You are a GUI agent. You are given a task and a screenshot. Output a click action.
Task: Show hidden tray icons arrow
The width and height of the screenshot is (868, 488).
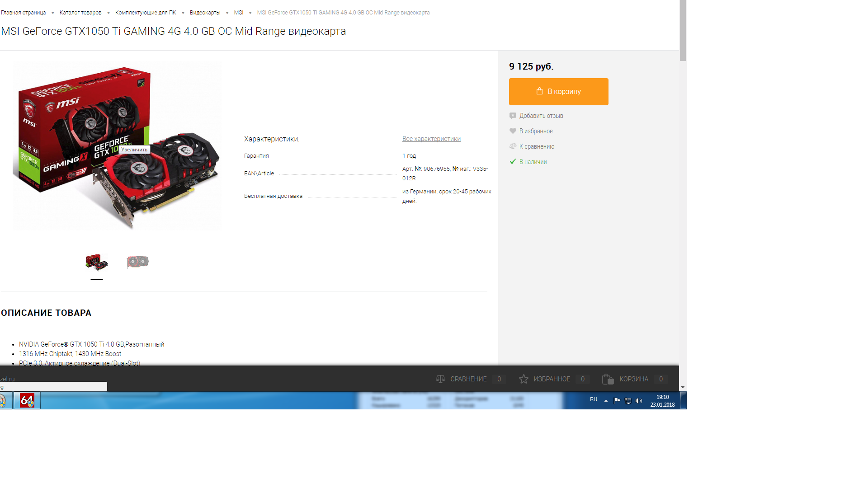pos(606,401)
